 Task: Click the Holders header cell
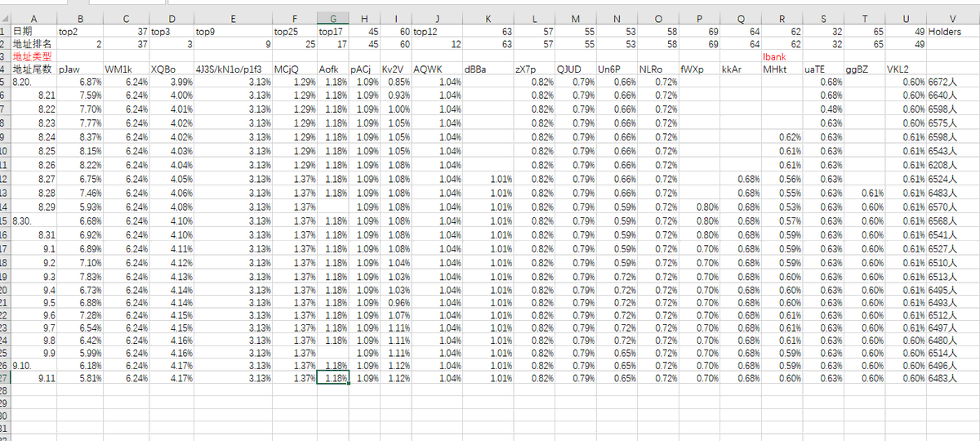(x=952, y=31)
